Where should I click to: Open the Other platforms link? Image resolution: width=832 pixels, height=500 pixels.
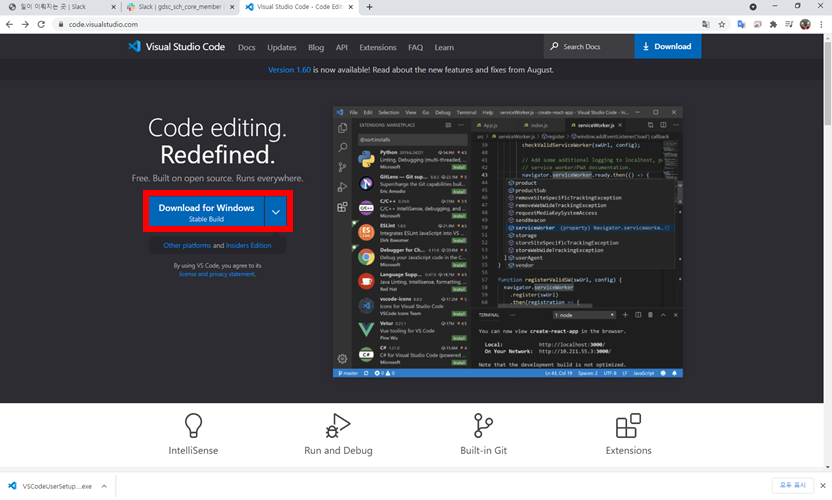pyautogui.click(x=187, y=245)
